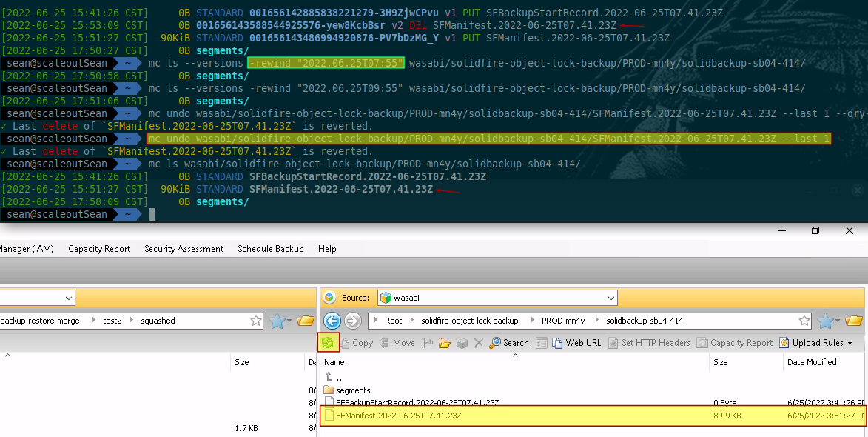Open the Manager (IAM) menu
The image size is (868, 437).
click(27, 249)
